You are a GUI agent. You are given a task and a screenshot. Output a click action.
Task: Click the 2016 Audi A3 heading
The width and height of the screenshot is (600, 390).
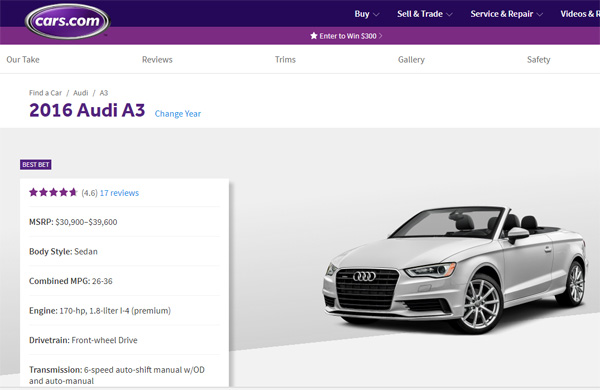pyautogui.click(x=87, y=110)
